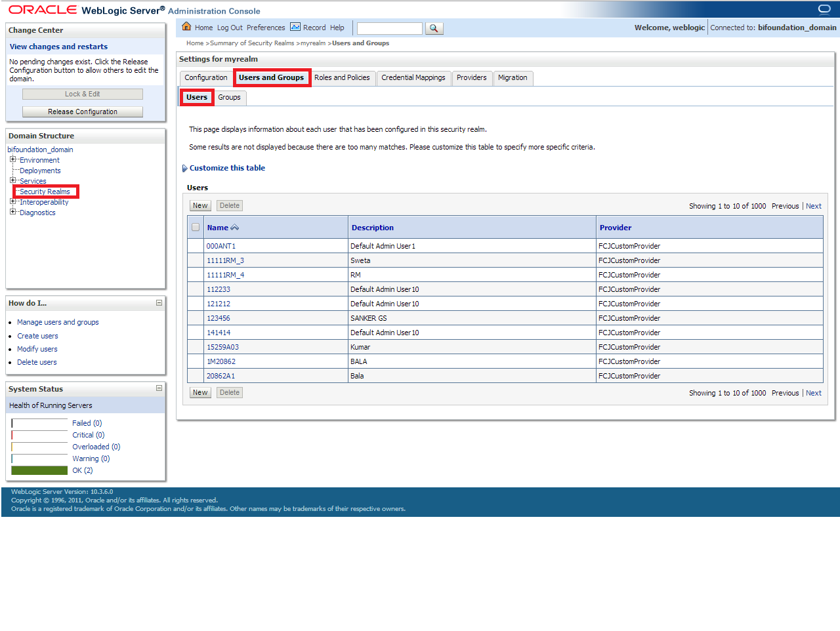Sort by Provider column header
The height and width of the screenshot is (631, 840).
click(616, 228)
